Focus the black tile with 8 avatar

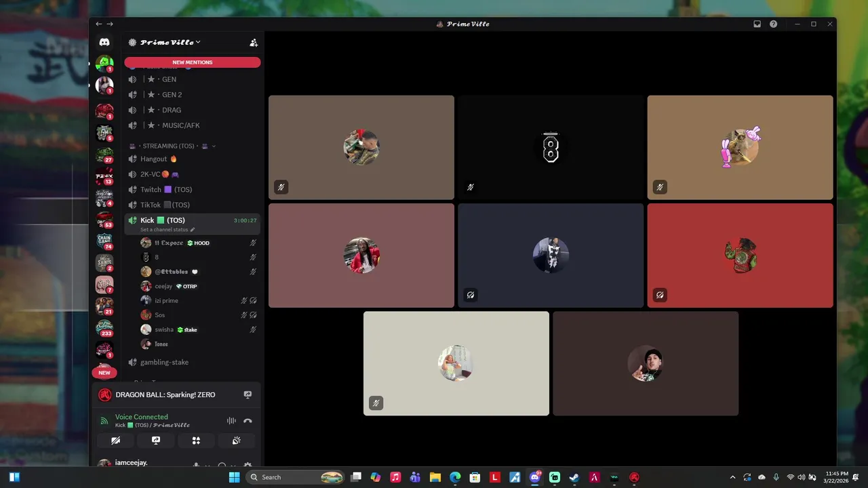551,147
